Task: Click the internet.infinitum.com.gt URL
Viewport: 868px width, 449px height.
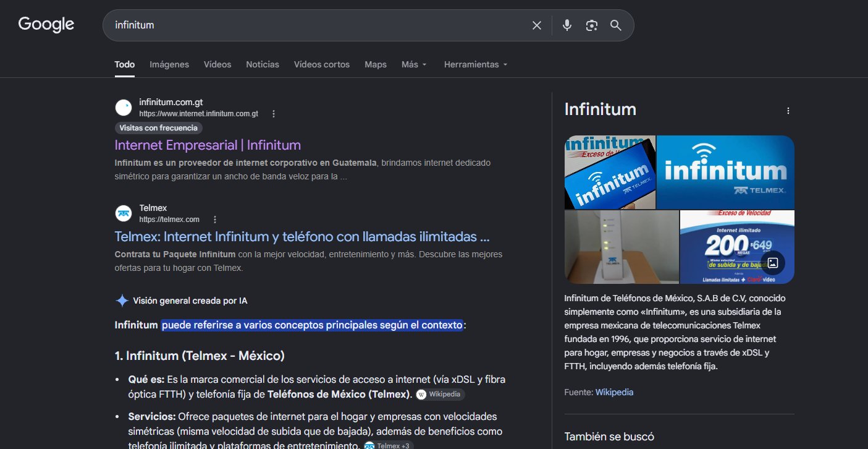Action: [x=198, y=114]
